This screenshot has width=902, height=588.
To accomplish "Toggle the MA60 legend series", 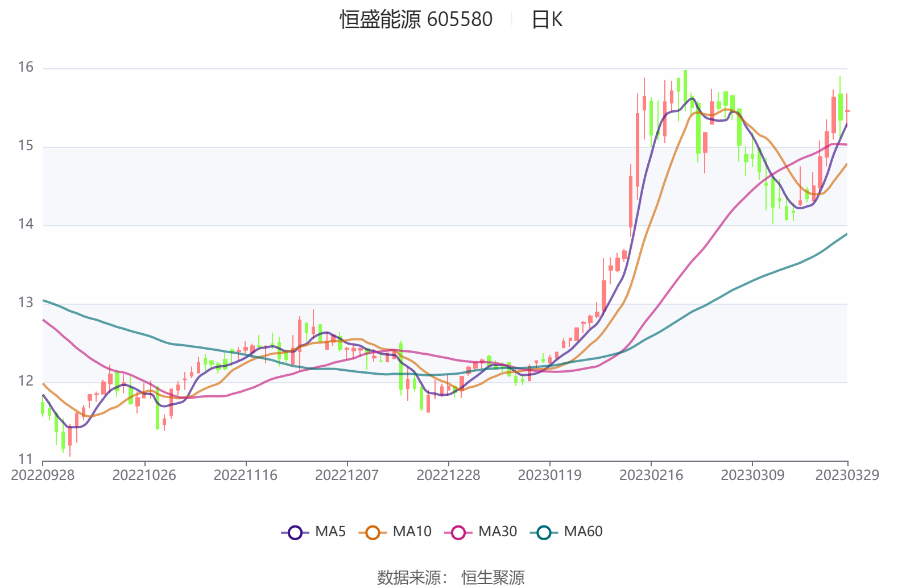I will (566, 532).
